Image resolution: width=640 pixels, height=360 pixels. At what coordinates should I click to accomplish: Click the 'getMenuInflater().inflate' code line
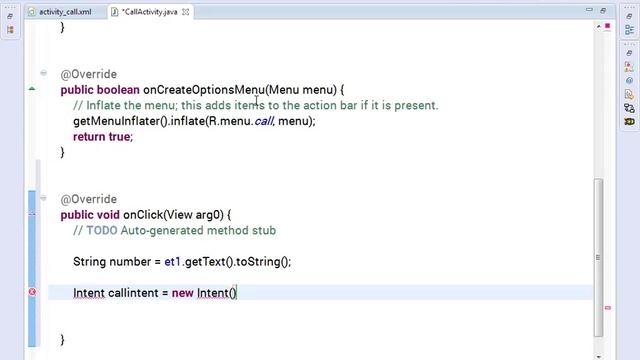coord(194,121)
